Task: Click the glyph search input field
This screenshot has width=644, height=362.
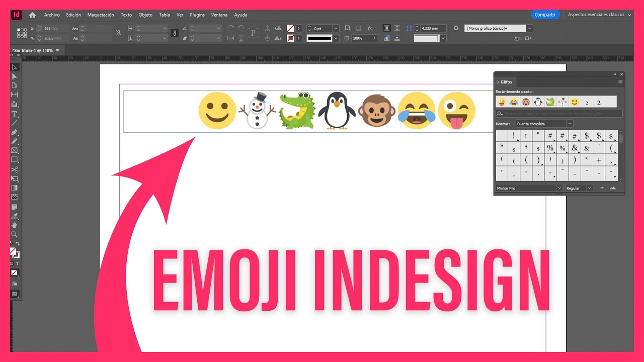Action: [x=559, y=114]
